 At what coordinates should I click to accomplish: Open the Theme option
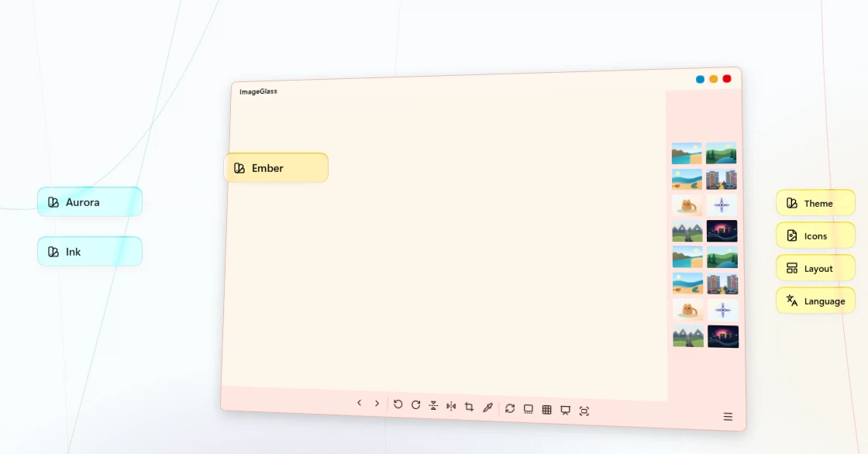815,203
